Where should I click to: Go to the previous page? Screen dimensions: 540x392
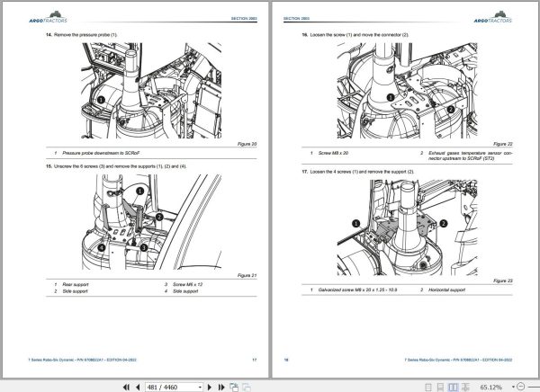pos(138,388)
